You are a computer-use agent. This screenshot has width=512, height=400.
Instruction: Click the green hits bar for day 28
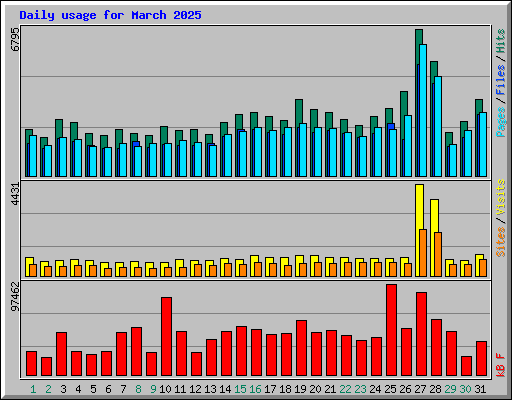click(434, 69)
